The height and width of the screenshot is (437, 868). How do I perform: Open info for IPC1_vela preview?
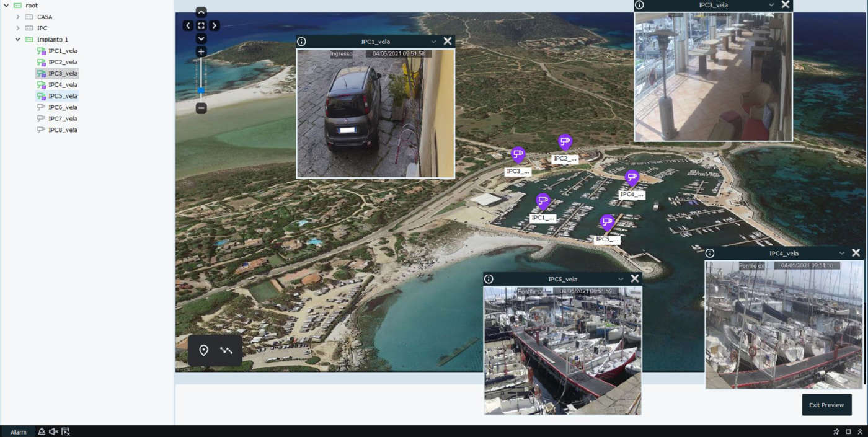point(301,42)
